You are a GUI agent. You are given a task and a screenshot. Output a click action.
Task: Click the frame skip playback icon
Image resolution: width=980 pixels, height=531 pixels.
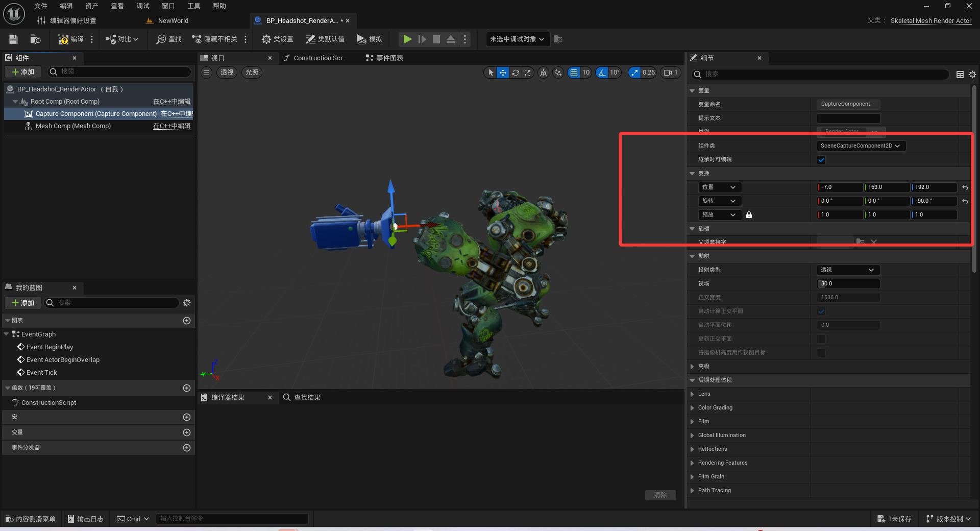pyautogui.click(x=422, y=39)
